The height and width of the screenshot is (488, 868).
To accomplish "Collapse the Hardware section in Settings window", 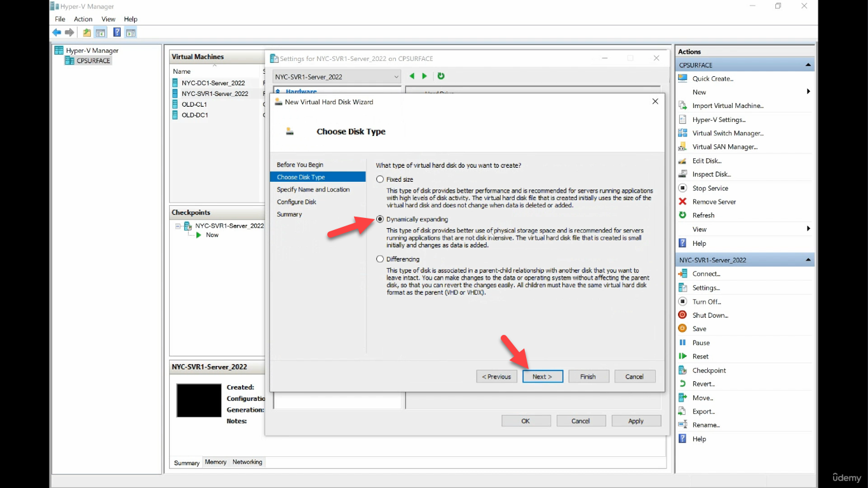I will [277, 91].
